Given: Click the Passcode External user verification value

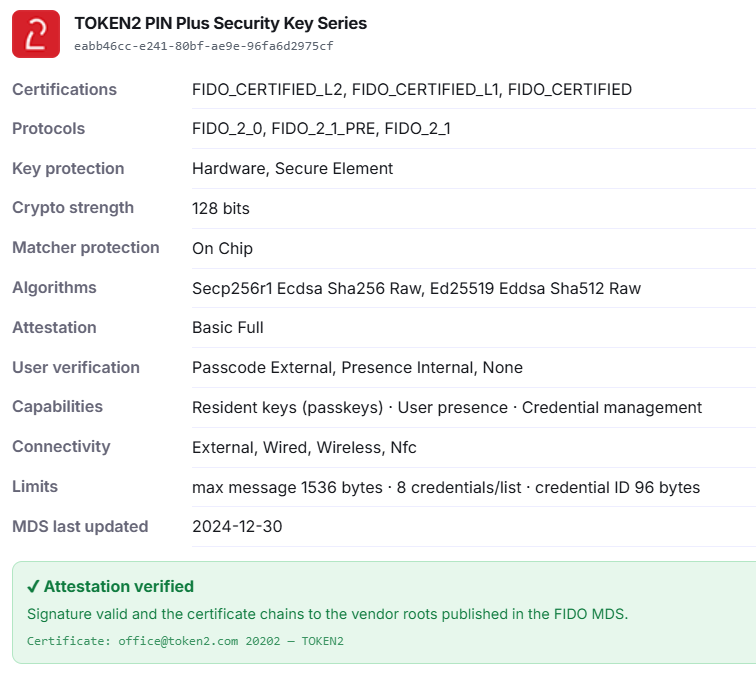Looking at the screenshot, I should 262,367.
